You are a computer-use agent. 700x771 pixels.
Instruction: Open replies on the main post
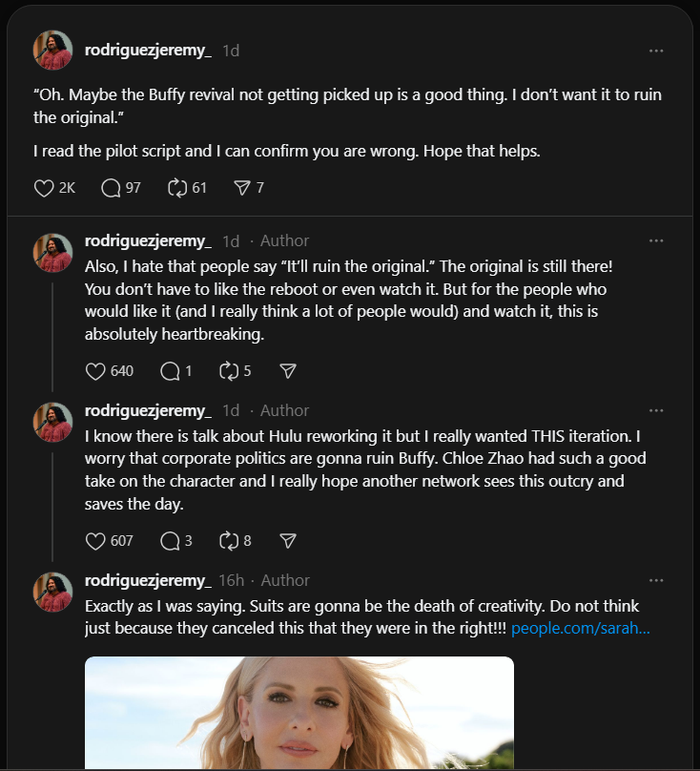pyautogui.click(x=111, y=188)
